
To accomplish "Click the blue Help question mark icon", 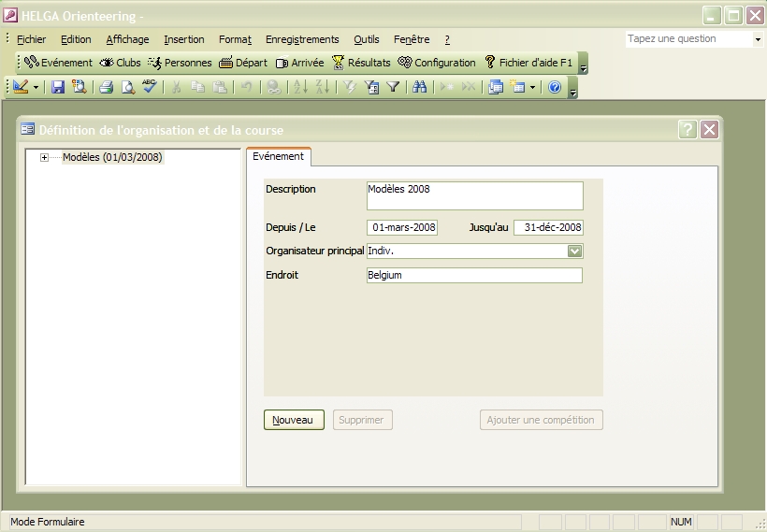I will click(x=555, y=87).
